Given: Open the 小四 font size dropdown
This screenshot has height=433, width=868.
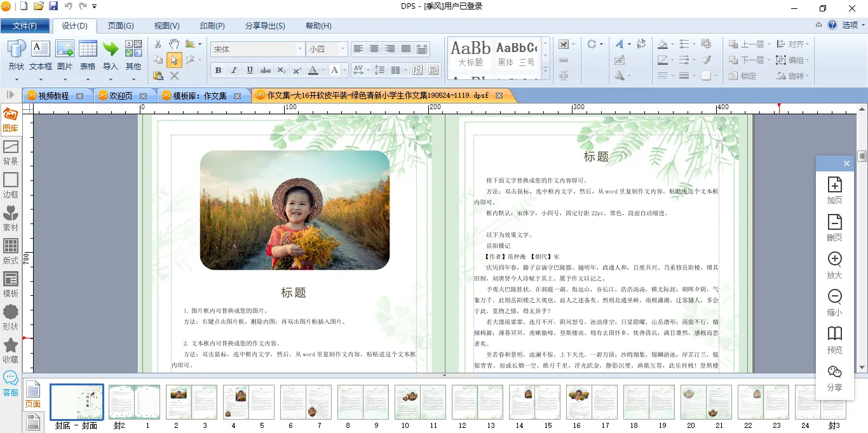Looking at the screenshot, I should 343,49.
